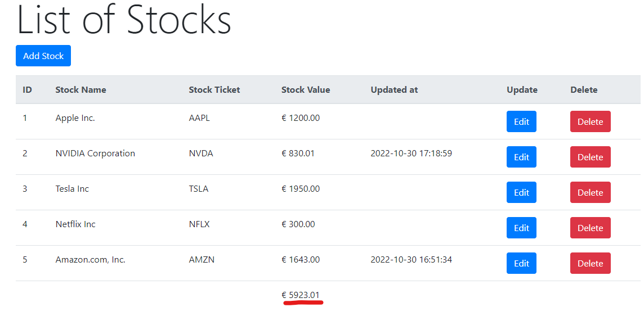Click the Stock Ticket column header

(x=214, y=89)
